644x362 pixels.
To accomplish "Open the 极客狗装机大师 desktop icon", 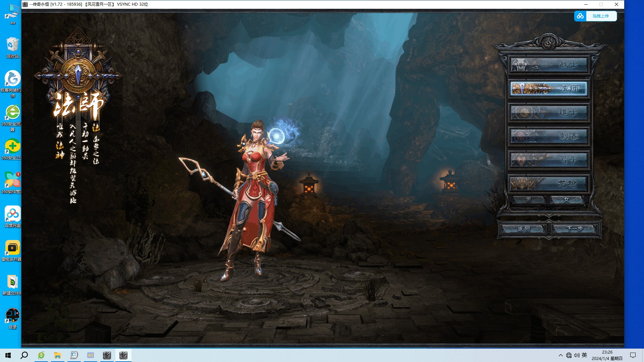I will pyautogui.click(x=13, y=84).
